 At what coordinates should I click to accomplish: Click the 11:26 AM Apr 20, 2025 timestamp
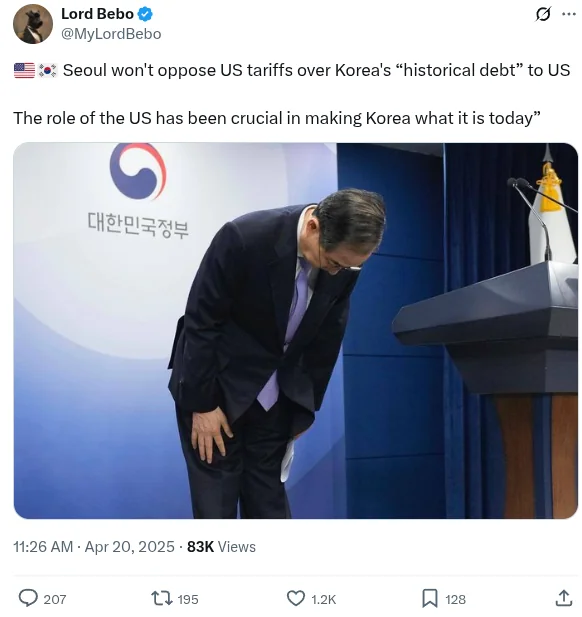point(94,547)
